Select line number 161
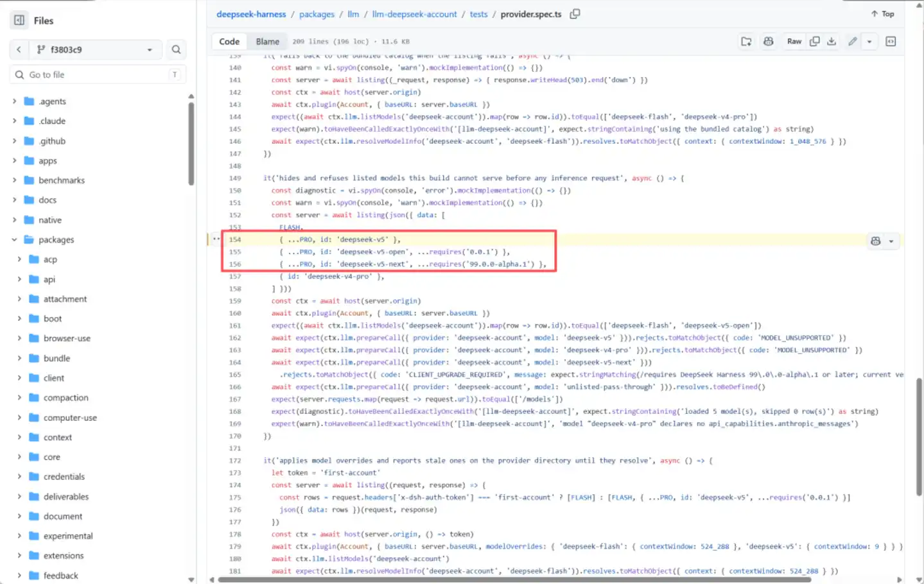Viewport: 924px width, 584px height. click(235, 325)
